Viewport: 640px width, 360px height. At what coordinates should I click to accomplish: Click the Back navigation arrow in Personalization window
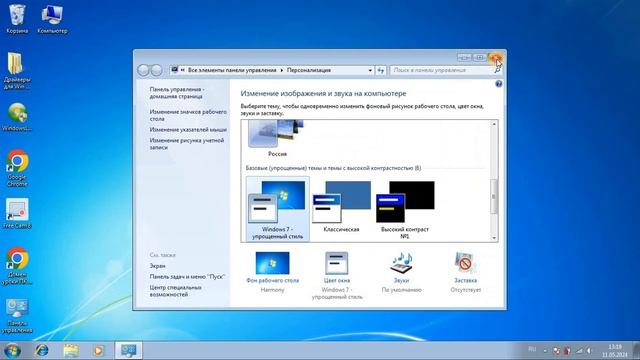[143, 70]
